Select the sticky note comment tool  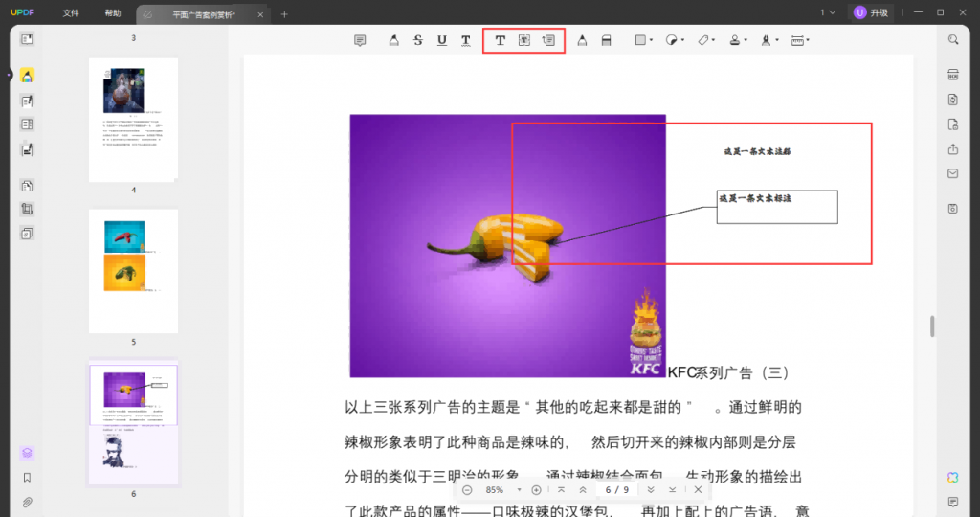click(x=360, y=40)
